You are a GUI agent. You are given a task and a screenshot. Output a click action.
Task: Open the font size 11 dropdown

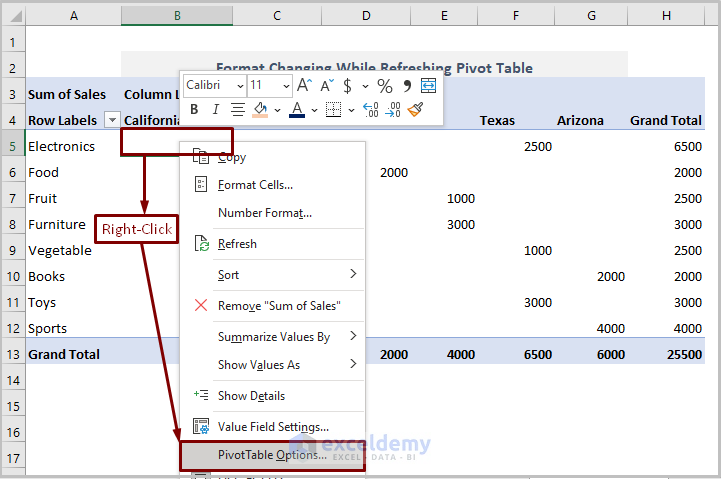tap(286, 86)
